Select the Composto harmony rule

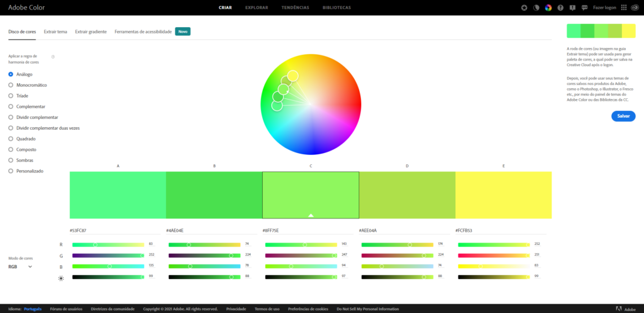(x=22, y=149)
